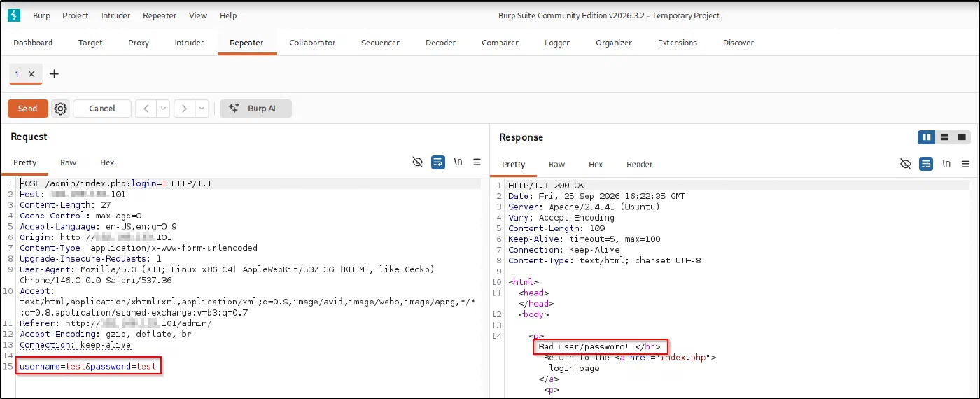Image resolution: width=980 pixels, height=399 pixels.
Task: Click the Connection: keep-alive request header
Action: [76, 345]
